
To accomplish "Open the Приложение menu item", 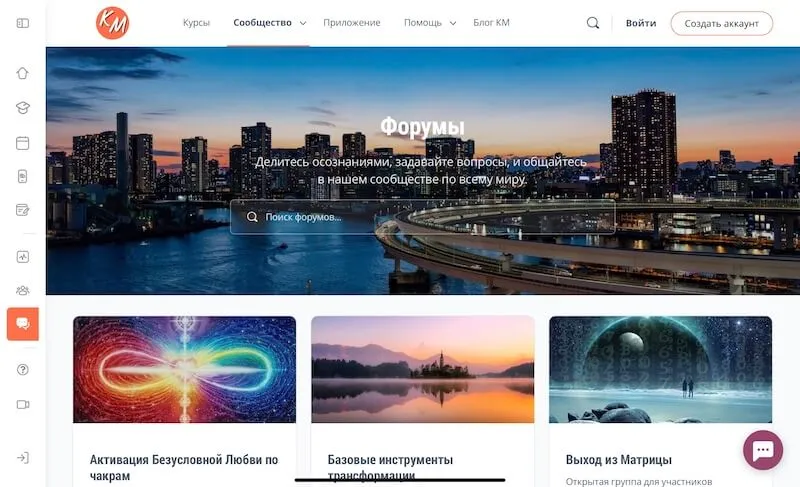I will click(x=352, y=23).
